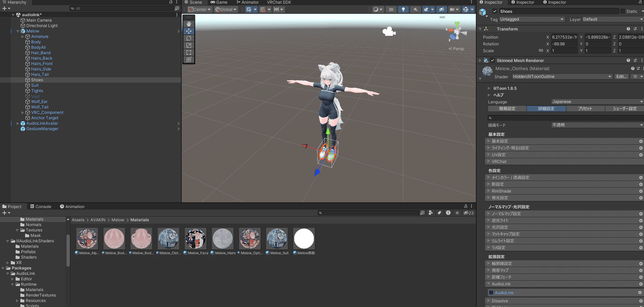Click the 簡易設定 button
Viewport: 644px width, 307px height.
[x=507, y=108]
